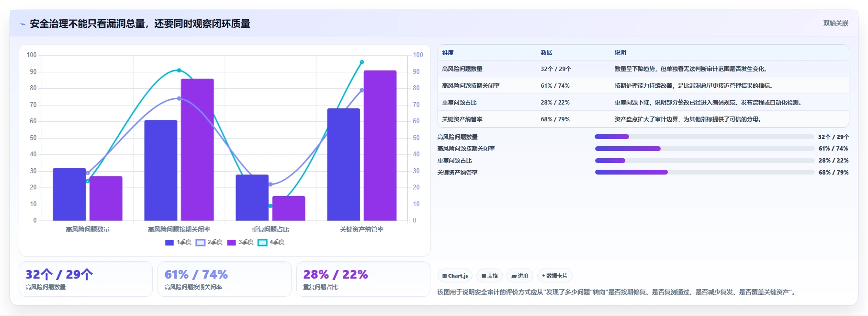Image resolution: width=868 pixels, height=316 pixels.
Task: Click the blue 1季度 bar for 高风险问题数量
Action: point(69,194)
